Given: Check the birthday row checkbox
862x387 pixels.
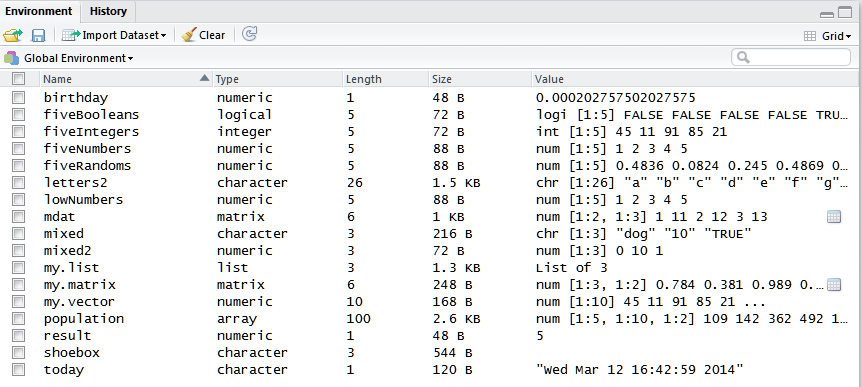Looking at the screenshot, I should (18, 98).
